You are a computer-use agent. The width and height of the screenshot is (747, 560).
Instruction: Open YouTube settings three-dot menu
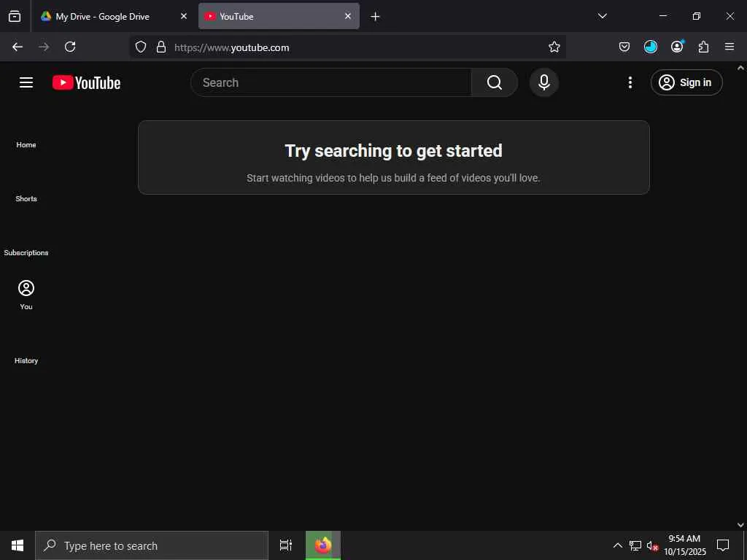click(630, 82)
